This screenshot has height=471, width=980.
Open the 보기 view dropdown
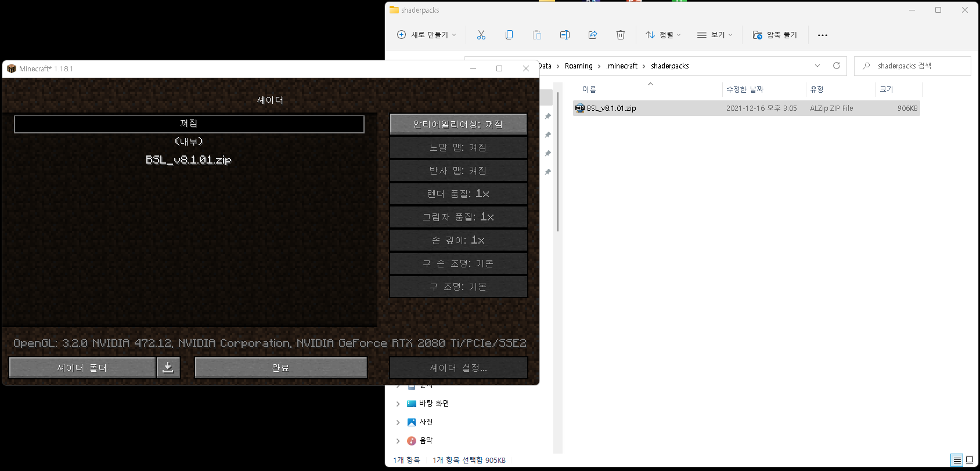point(715,35)
